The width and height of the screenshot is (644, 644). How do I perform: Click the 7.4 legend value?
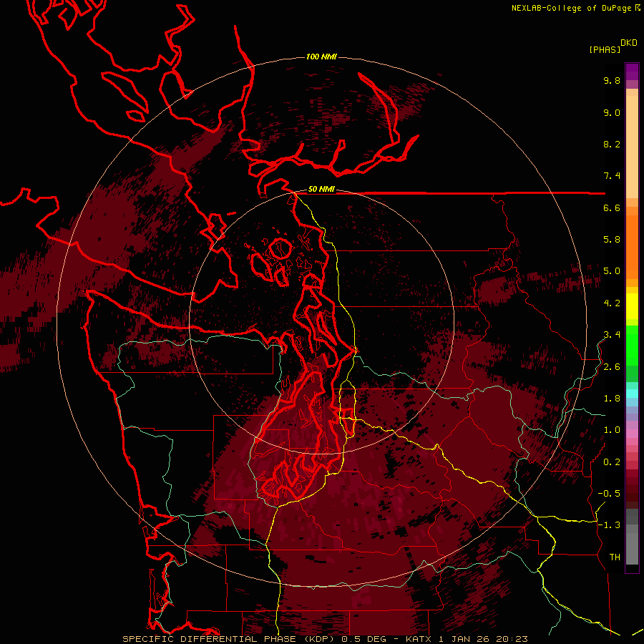612,176
